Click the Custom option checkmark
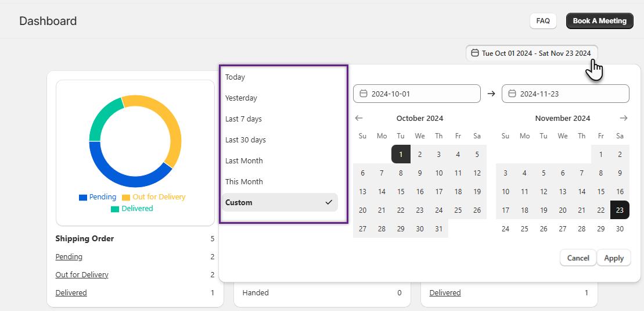644x311 pixels. click(x=329, y=202)
